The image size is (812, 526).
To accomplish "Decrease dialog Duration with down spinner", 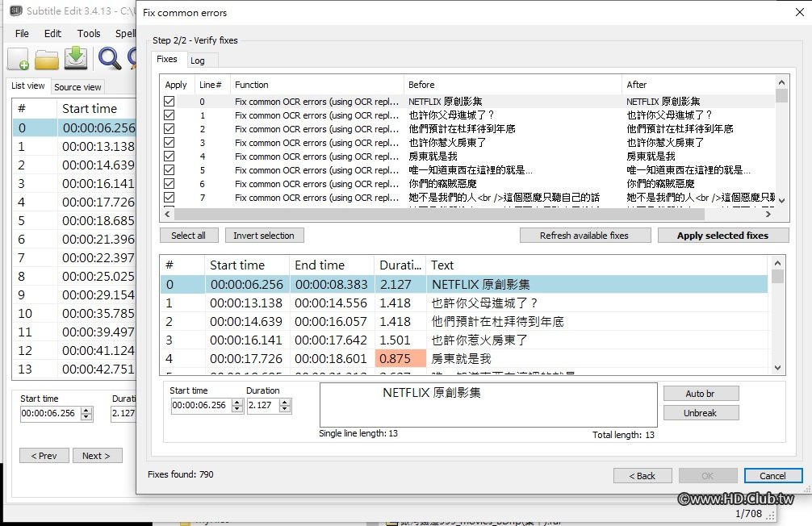I will point(285,409).
